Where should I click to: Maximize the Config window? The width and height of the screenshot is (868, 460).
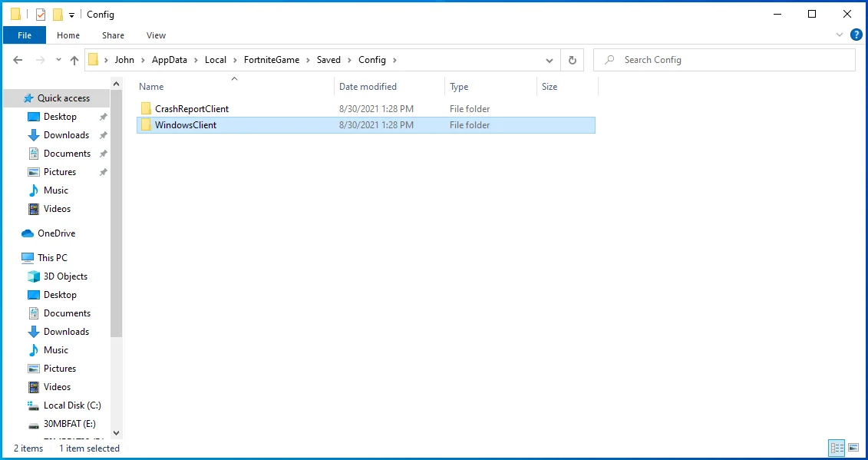click(812, 14)
